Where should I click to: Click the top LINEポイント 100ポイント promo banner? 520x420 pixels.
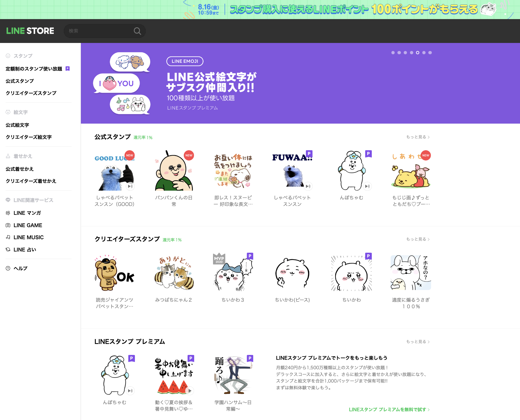260,10
